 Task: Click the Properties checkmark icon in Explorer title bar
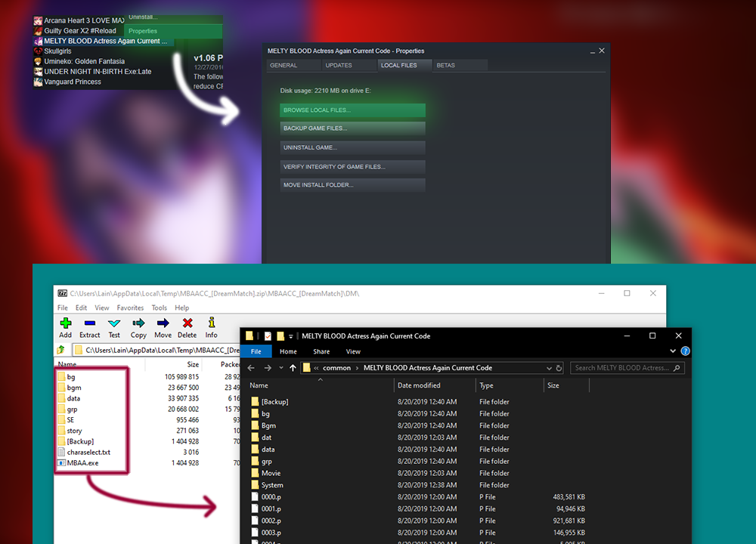[x=268, y=335]
